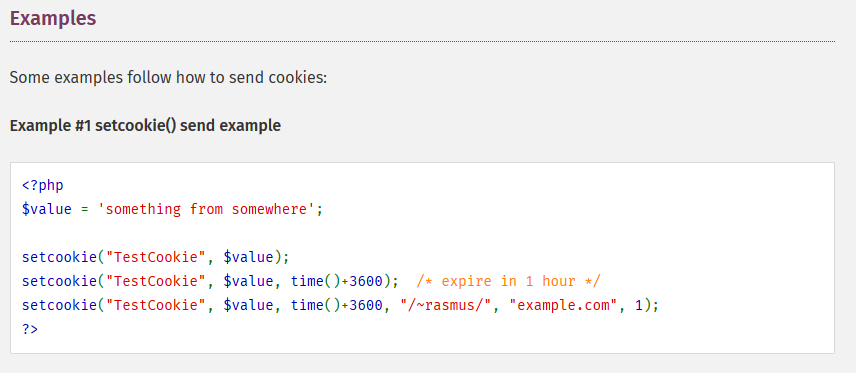Click the equals sign in the $value assignment
The height and width of the screenshot is (373, 856).
coord(85,210)
